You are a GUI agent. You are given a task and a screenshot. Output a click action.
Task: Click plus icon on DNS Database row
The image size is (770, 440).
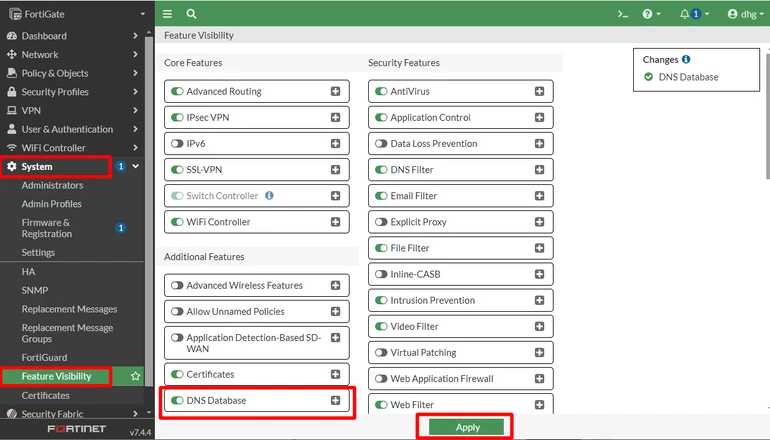tap(335, 400)
